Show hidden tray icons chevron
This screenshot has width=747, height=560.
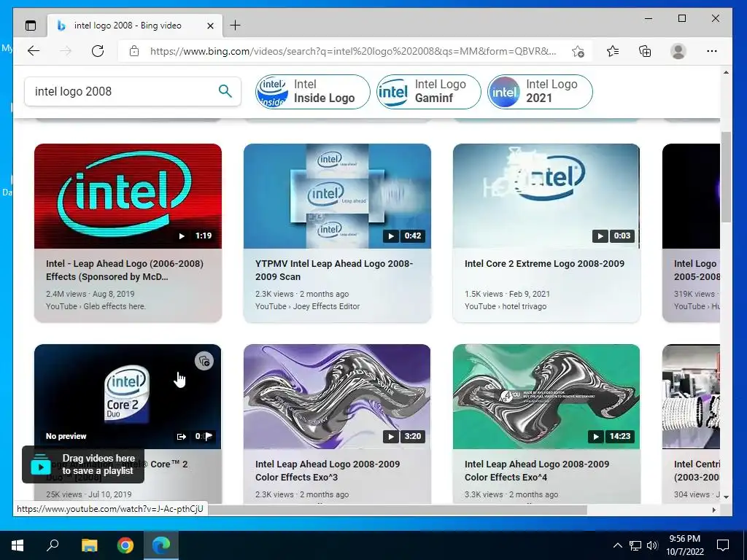[x=617, y=545]
